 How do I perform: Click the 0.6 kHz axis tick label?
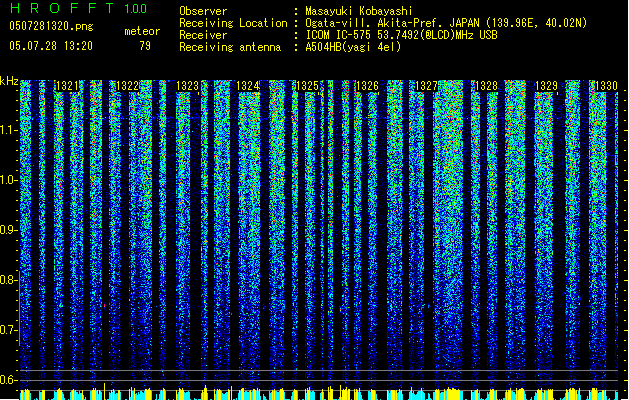click(9, 380)
